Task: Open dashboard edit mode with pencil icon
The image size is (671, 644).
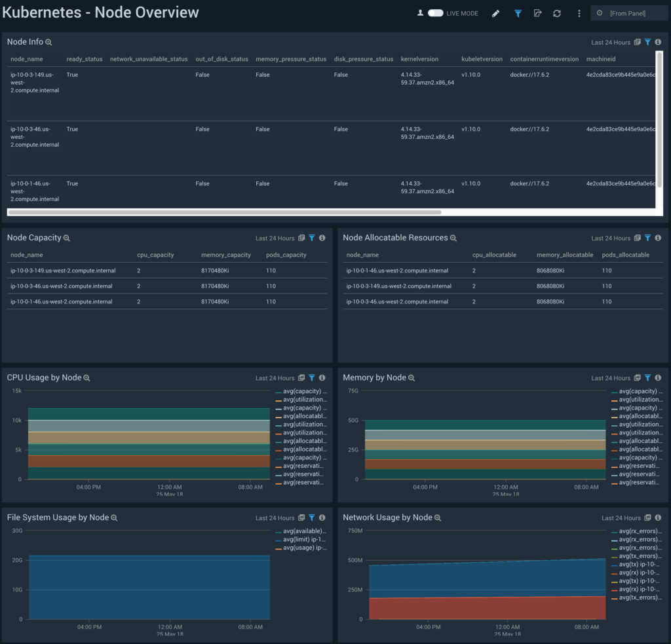Action: [x=495, y=14]
